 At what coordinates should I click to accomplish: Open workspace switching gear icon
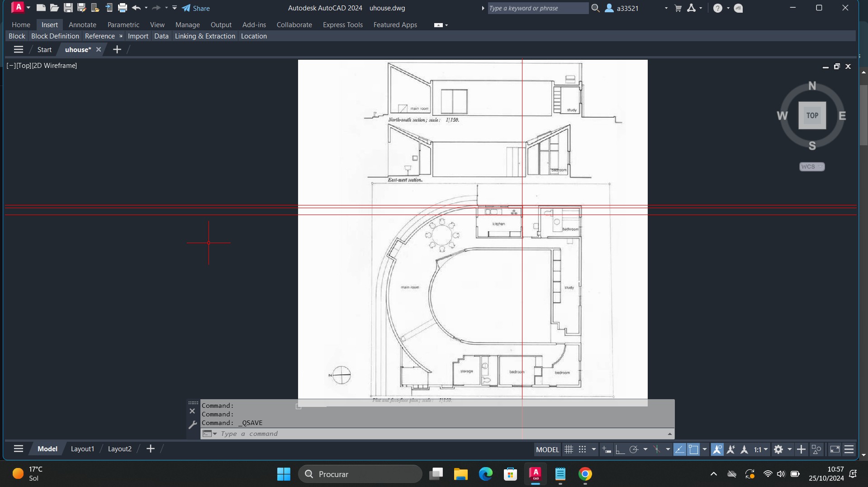tap(778, 449)
